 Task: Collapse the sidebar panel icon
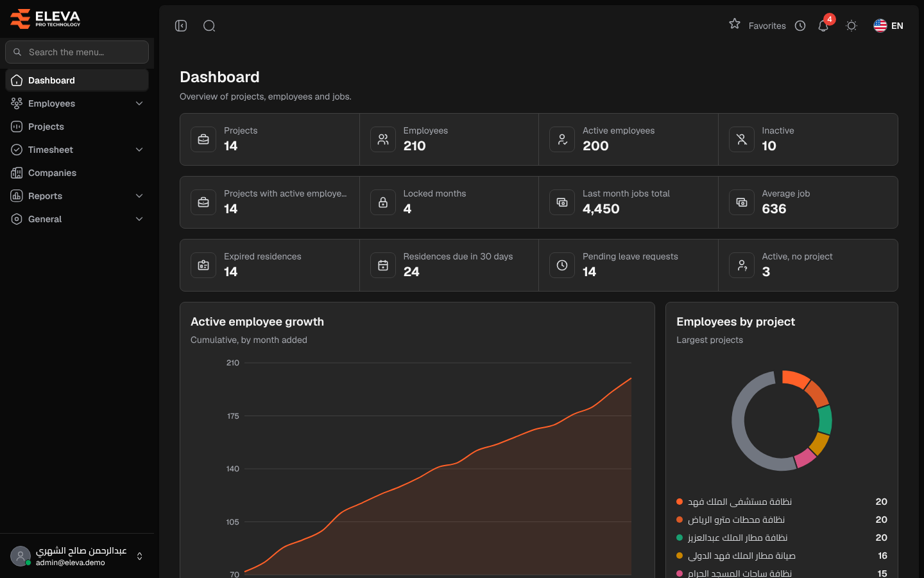(x=181, y=26)
